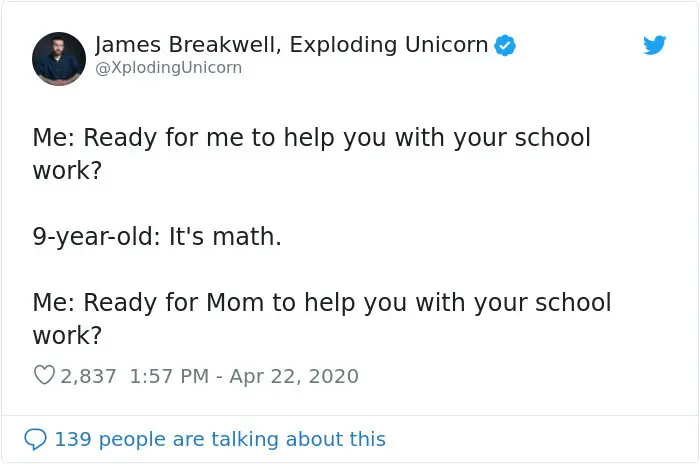700x464 pixels.
Task: Click the Apr 22, 2020 date
Action: click(x=293, y=377)
